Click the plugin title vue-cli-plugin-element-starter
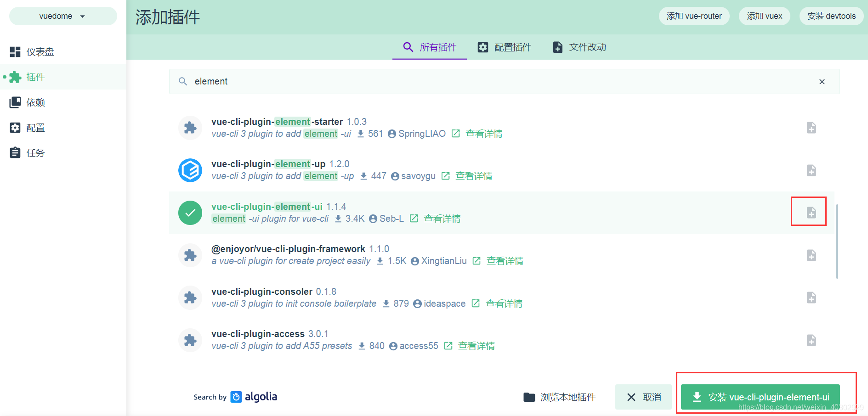Screen dimensions: 868x416 point(277,122)
